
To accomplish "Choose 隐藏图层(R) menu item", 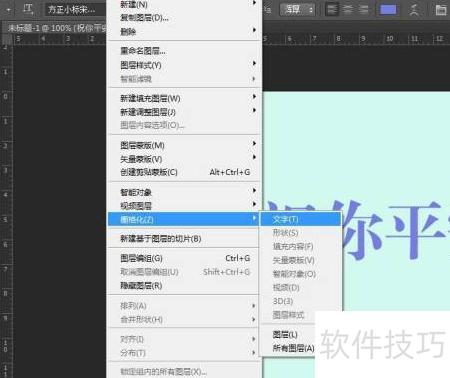I will click(x=184, y=286).
